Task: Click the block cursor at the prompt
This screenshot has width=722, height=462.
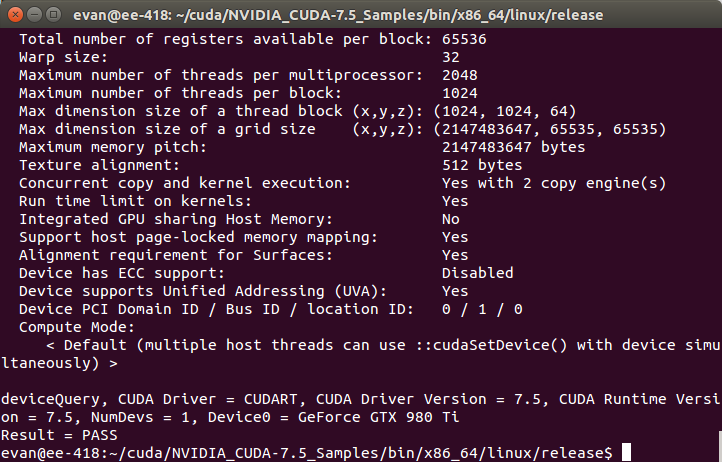Action: (x=626, y=453)
